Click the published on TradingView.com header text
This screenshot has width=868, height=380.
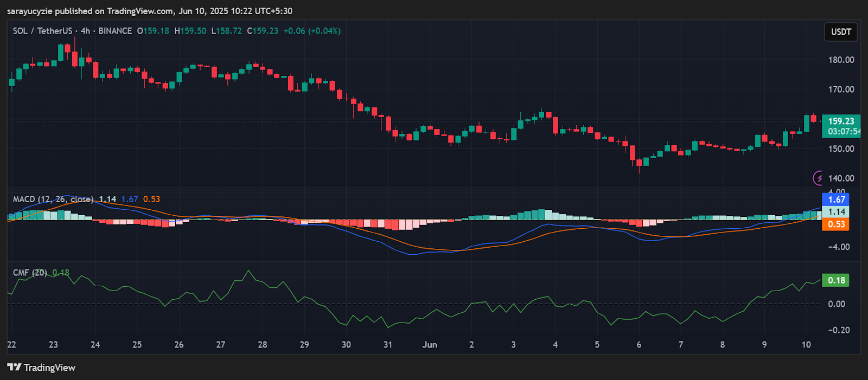pyautogui.click(x=149, y=11)
